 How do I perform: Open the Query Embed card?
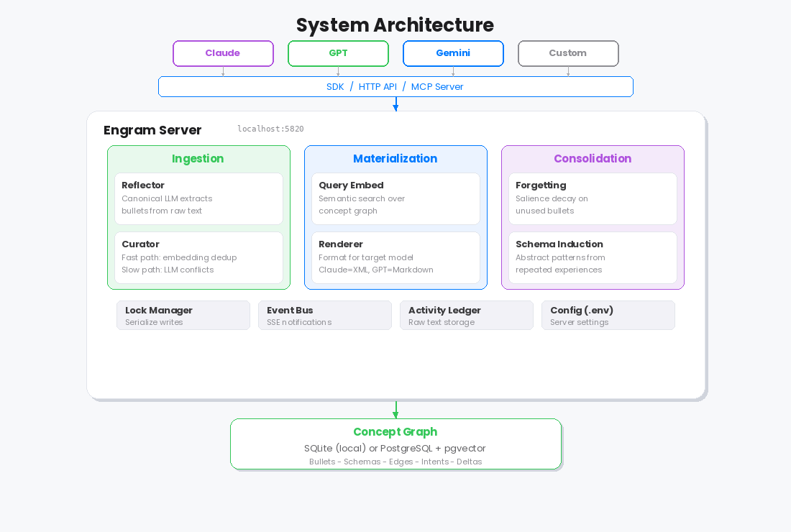pos(395,198)
